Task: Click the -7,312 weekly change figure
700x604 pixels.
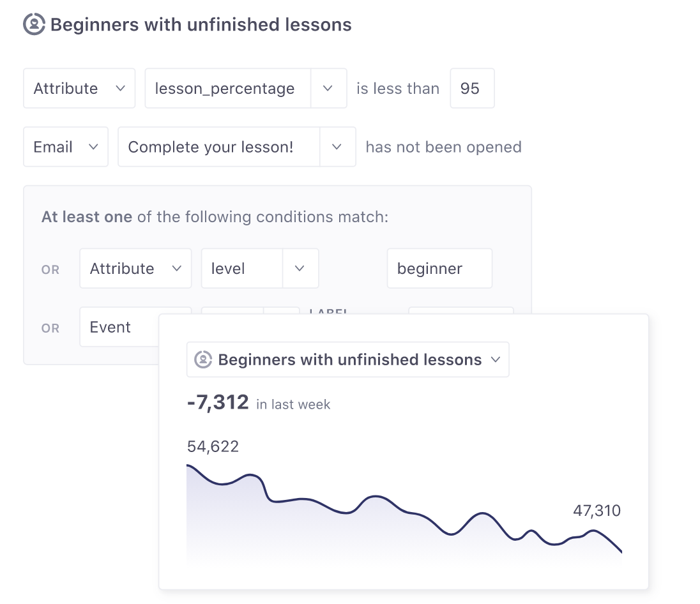Action: [x=218, y=402]
